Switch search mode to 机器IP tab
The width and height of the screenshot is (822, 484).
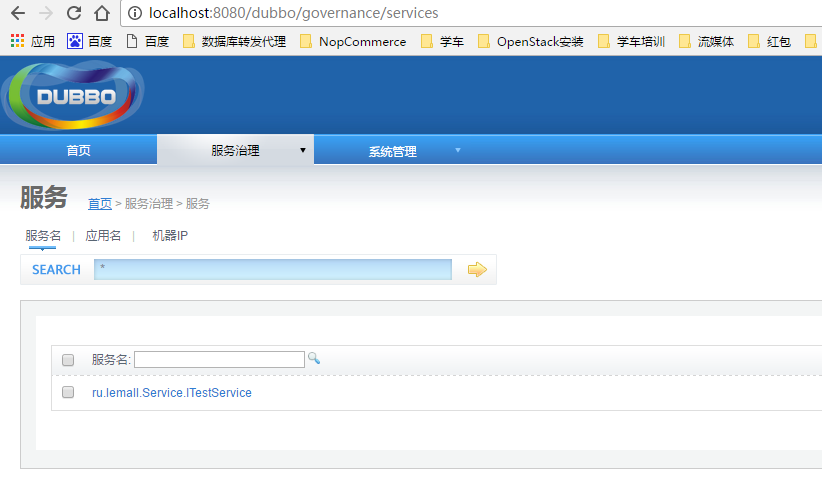(170, 236)
